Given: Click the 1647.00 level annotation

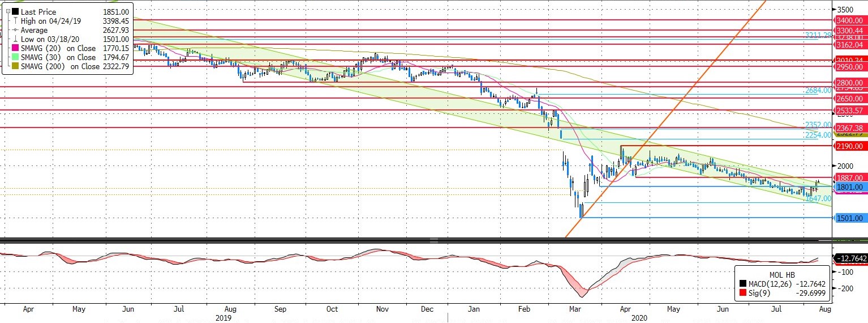Looking at the screenshot, I should coord(818,198).
